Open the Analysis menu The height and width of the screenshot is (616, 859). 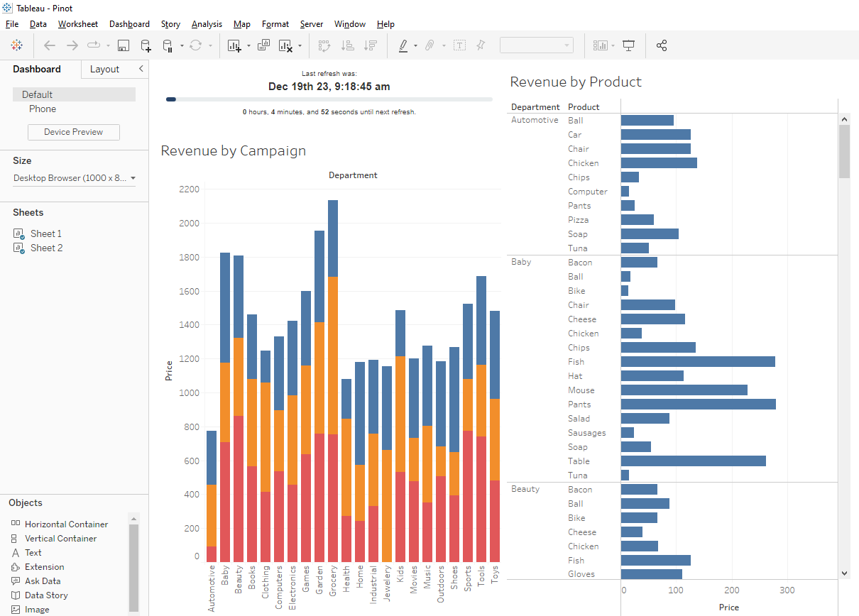click(207, 24)
